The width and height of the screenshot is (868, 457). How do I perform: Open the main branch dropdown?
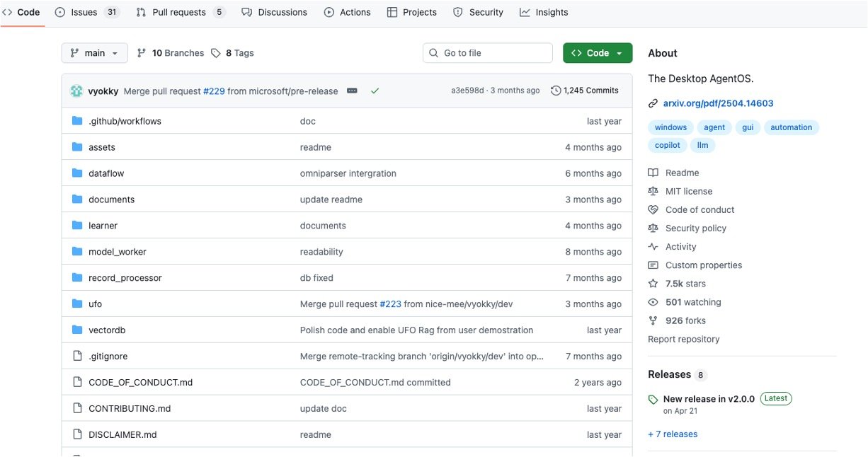coord(94,53)
